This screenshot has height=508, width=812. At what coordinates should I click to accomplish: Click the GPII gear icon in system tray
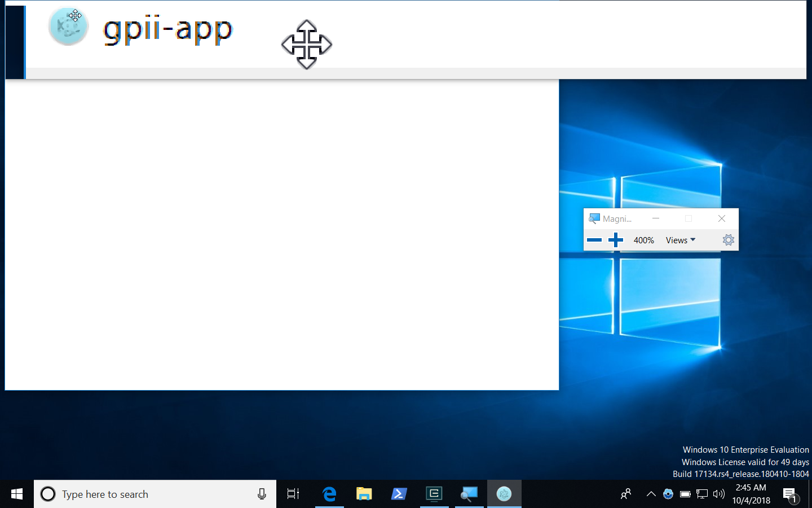pos(669,493)
